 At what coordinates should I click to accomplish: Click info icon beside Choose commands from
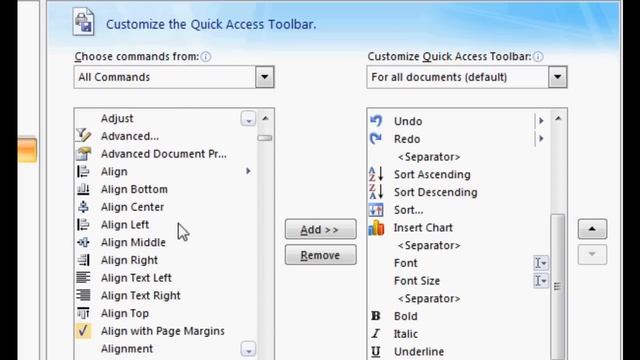click(x=206, y=57)
